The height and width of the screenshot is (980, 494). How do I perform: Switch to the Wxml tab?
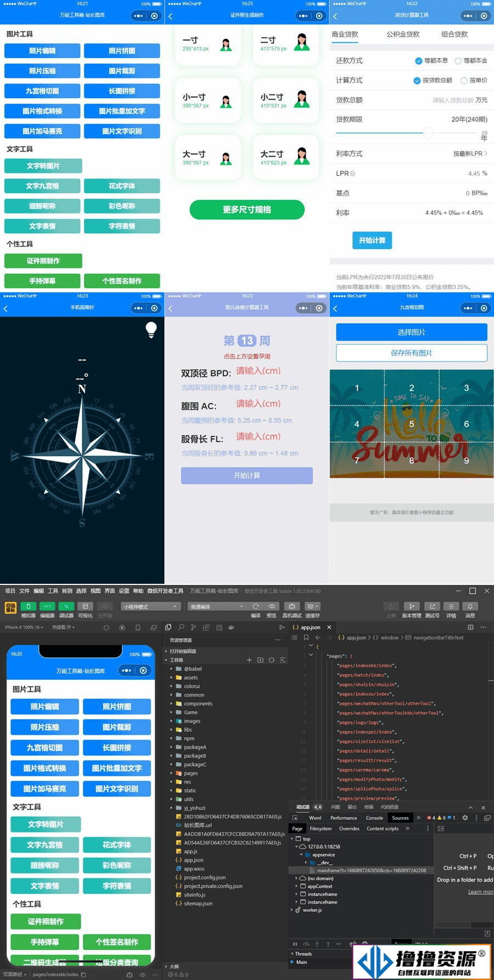coord(315,818)
